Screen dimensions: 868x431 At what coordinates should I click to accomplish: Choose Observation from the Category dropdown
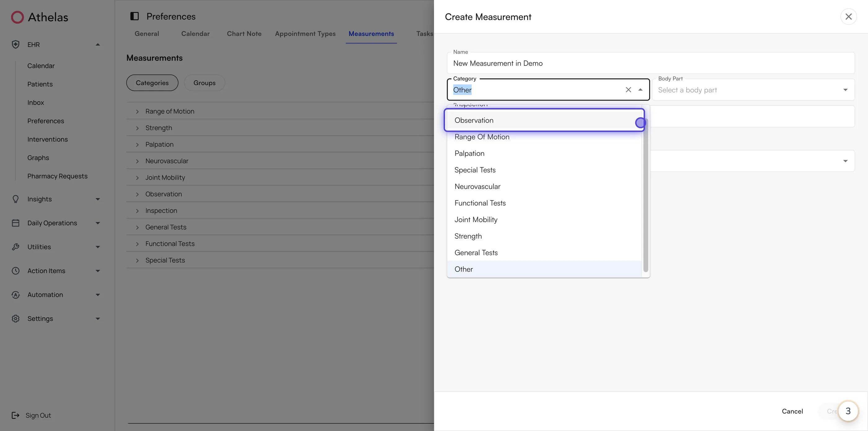coord(544,120)
